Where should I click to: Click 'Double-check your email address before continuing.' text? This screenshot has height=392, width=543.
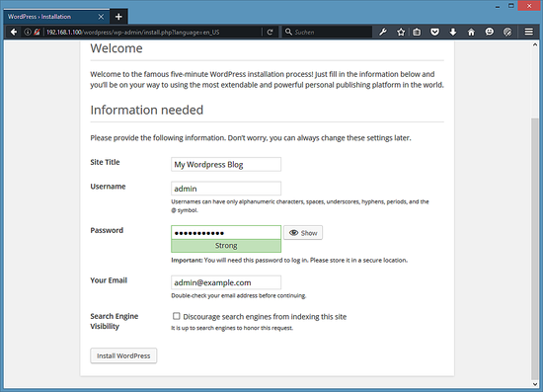click(239, 296)
